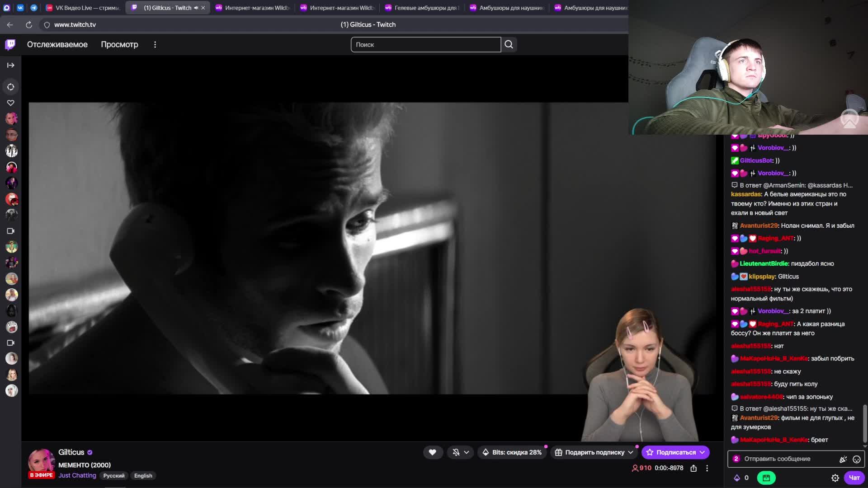Screen dimensions: 868x488
Task: Reload the page
Action: tap(29, 25)
